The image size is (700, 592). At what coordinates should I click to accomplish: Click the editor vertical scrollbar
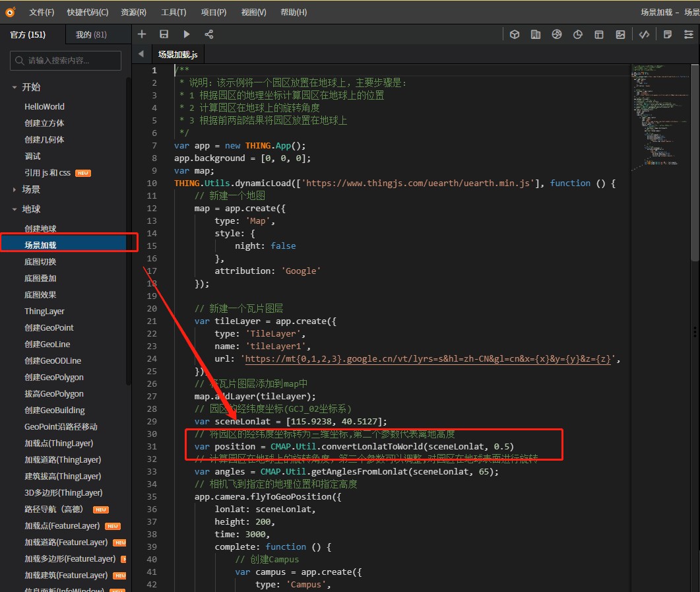click(695, 163)
